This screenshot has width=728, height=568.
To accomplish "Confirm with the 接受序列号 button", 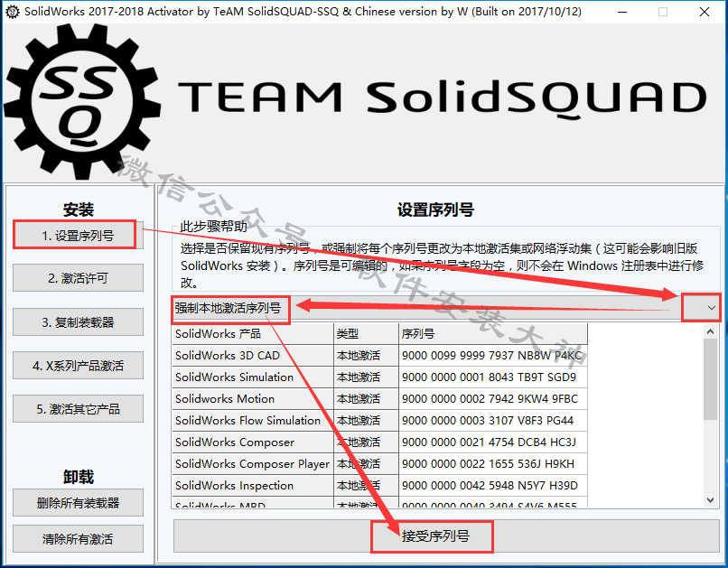I will pyautogui.click(x=446, y=536).
